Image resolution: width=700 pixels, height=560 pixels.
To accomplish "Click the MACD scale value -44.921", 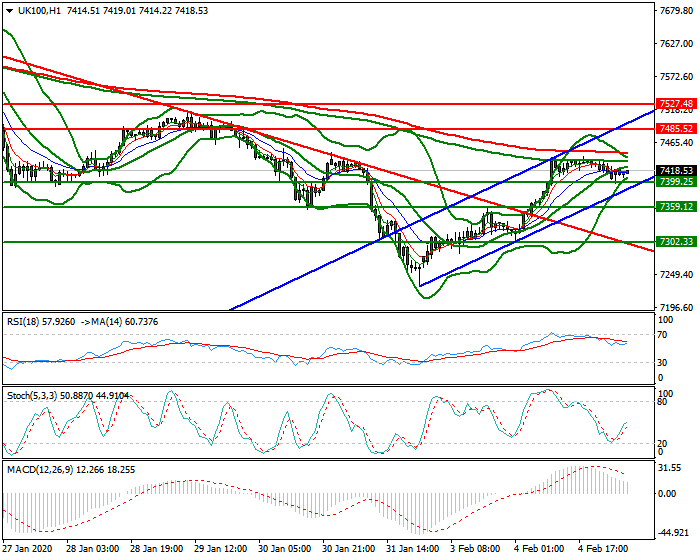I will pos(673,533).
